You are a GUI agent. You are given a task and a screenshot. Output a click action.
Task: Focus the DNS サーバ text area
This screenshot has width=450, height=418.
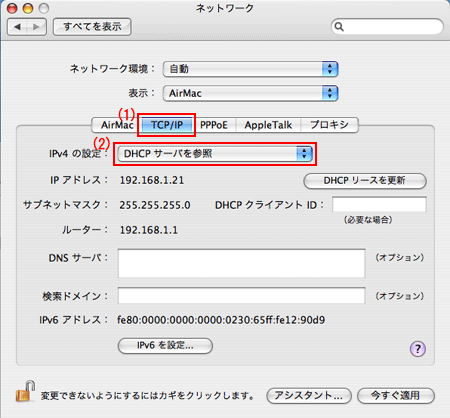click(242, 263)
